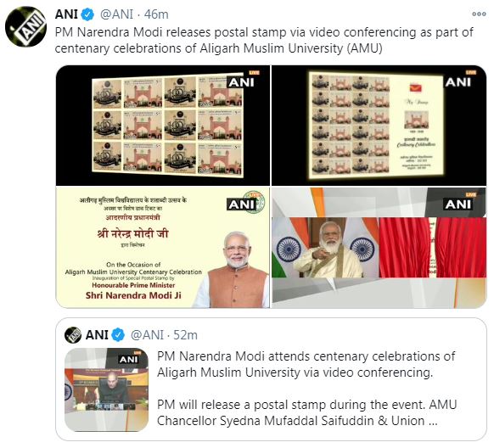The height and width of the screenshot is (448, 494).
Task: Open the three-dot more options menu
Action: click(x=479, y=14)
